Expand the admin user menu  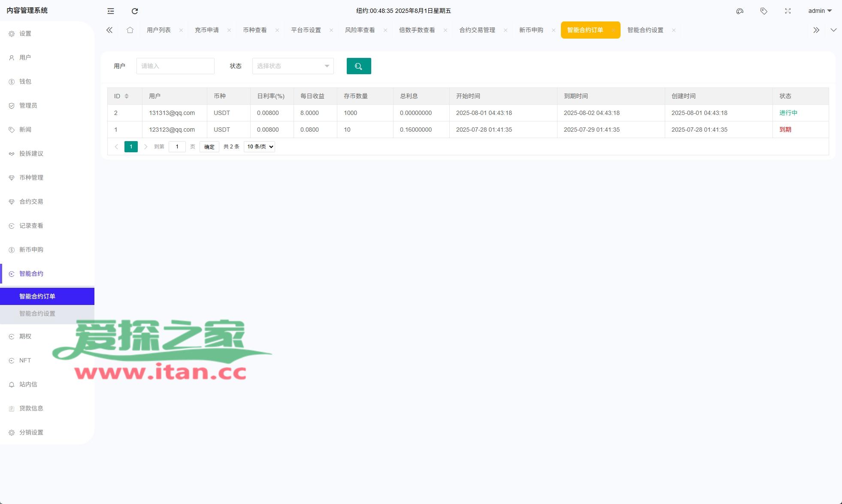tap(820, 11)
